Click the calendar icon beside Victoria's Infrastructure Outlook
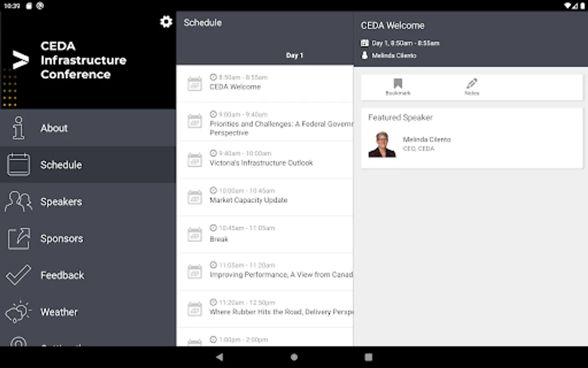Image resolution: width=588 pixels, height=368 pixels. (195, 160)
